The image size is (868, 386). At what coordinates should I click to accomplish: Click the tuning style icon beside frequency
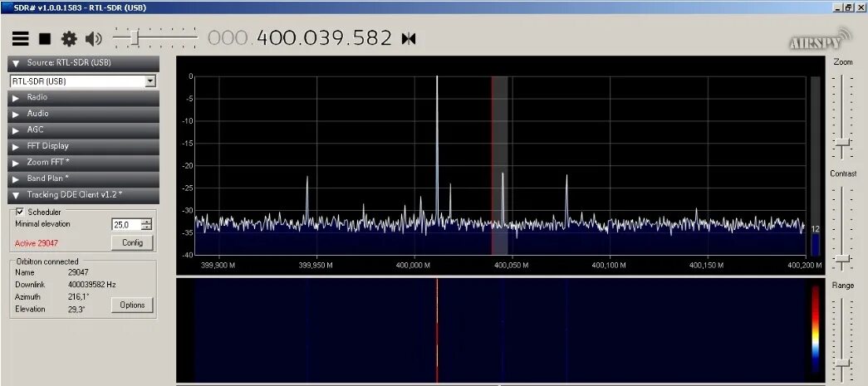pos(409,39)
